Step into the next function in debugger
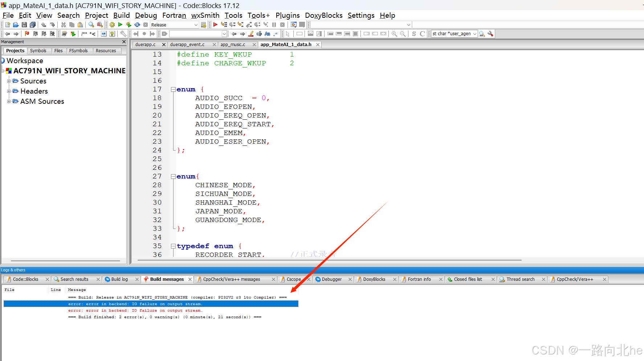644x361 pixels. pyautogui.click(x=241, y=24)
